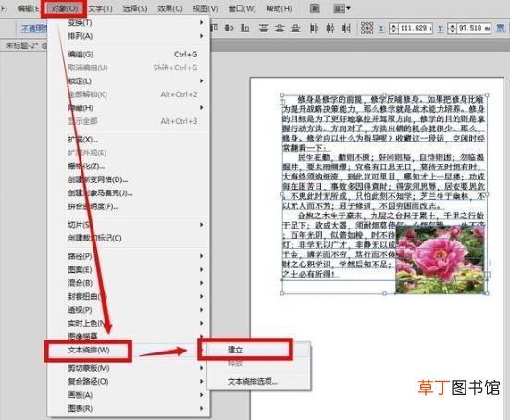Image resolution: width=510 pixels, height=420 pixels.
Task: Open the 文本绕排(W) submenu entry
Action: click(129, 350)
